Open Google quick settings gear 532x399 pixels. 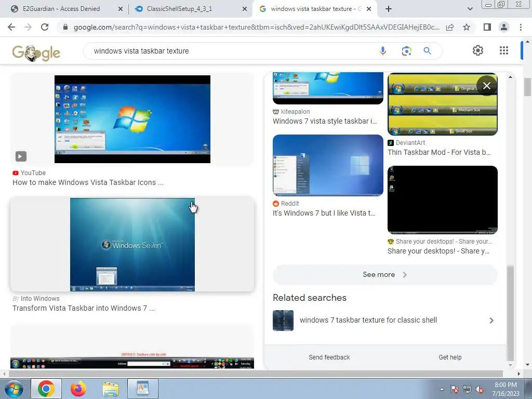pos(478,50)
